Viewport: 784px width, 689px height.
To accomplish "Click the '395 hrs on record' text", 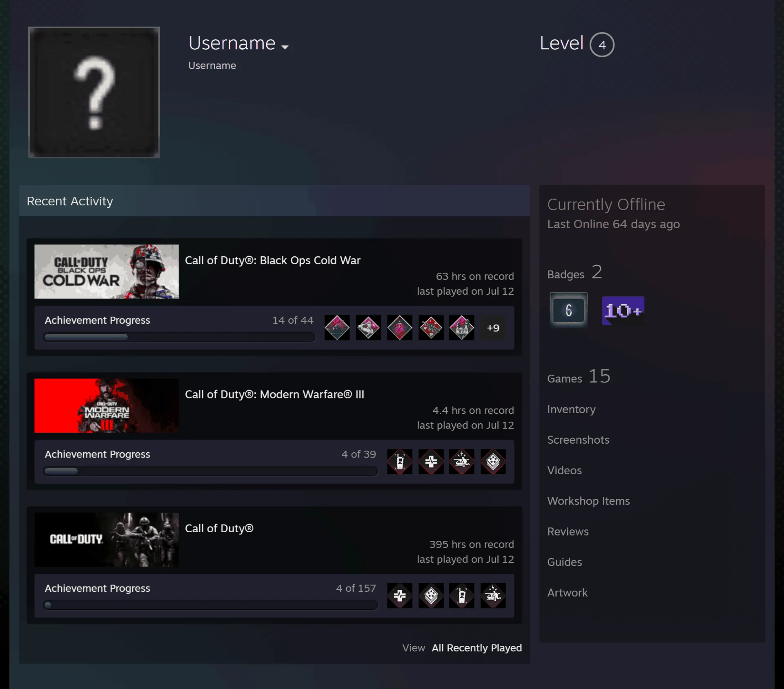I will [x=472, y=545].
